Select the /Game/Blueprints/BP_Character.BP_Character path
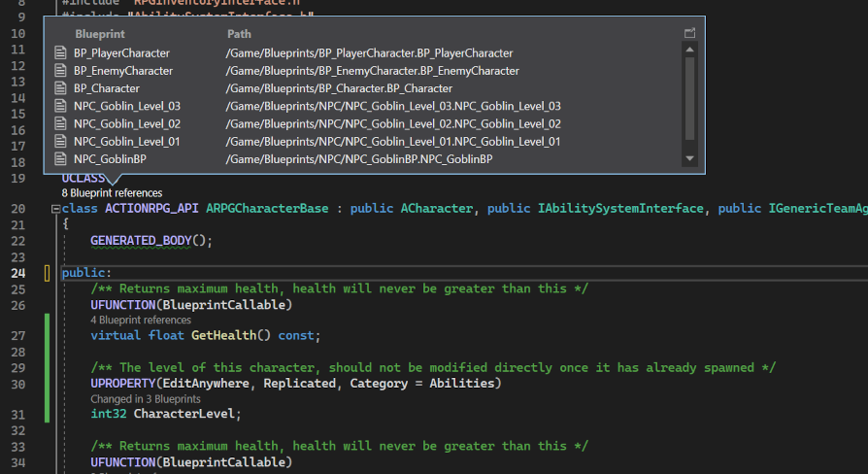The width and height of the screenshot is (868, 474). tap(338, 88)
